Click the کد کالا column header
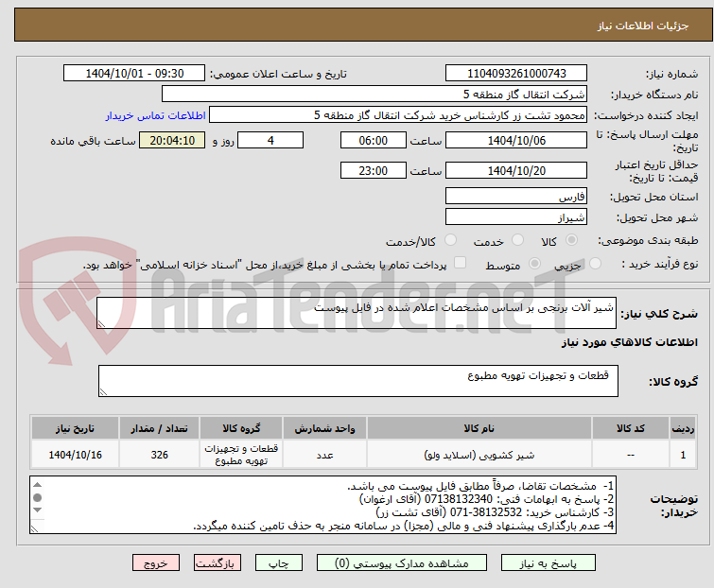 [x=630, y=428]
